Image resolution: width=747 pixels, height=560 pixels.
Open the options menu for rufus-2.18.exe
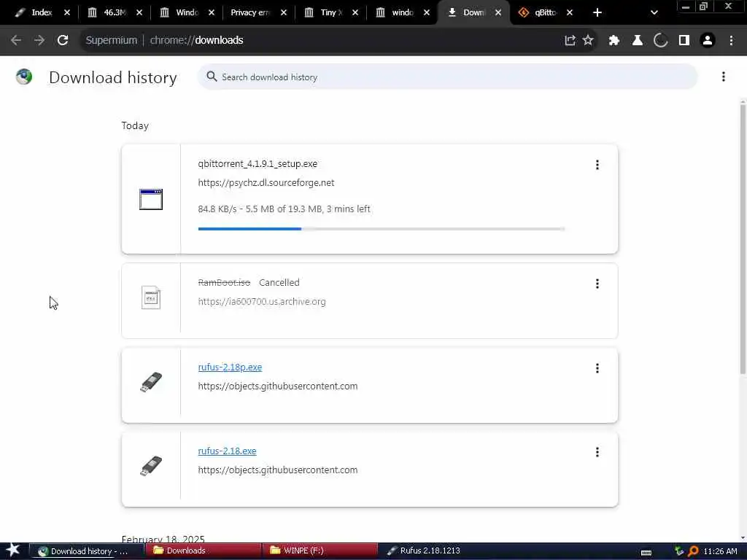click(597, 452)
